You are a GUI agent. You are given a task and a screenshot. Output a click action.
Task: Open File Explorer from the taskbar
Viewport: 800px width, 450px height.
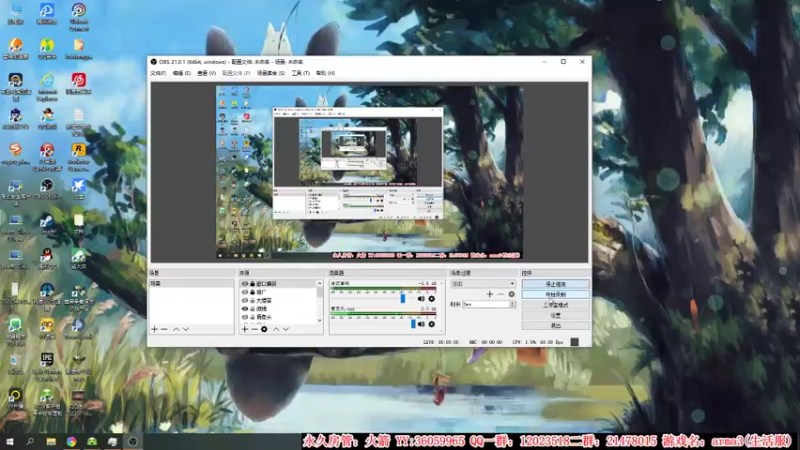point(51,442)
